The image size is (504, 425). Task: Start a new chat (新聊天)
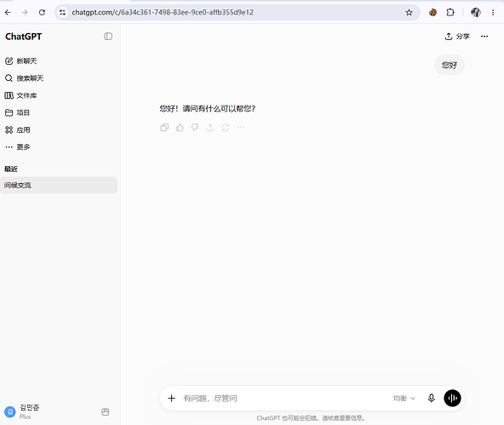21,61
